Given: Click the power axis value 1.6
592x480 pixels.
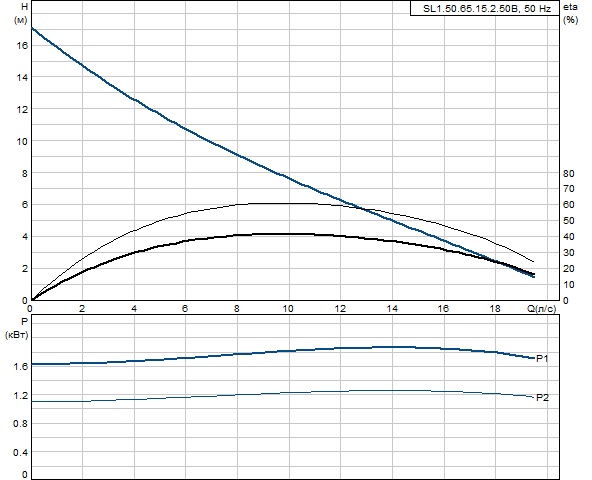Looking at the screenshot, I should 20,366.
